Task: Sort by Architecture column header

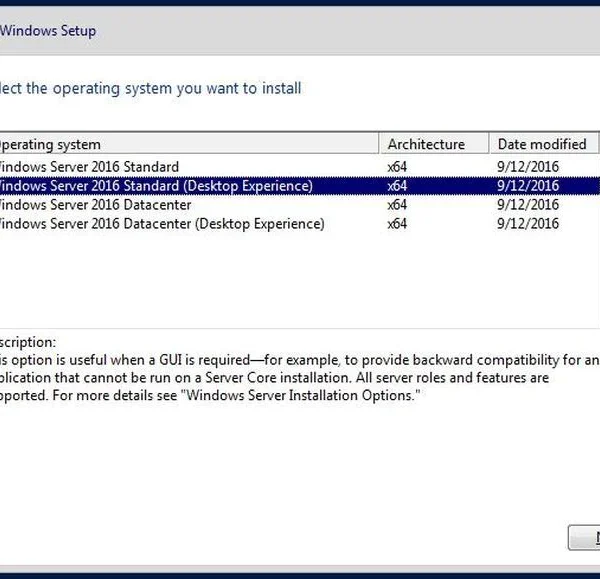Action: pyautogui.click(x=434, y=144)
